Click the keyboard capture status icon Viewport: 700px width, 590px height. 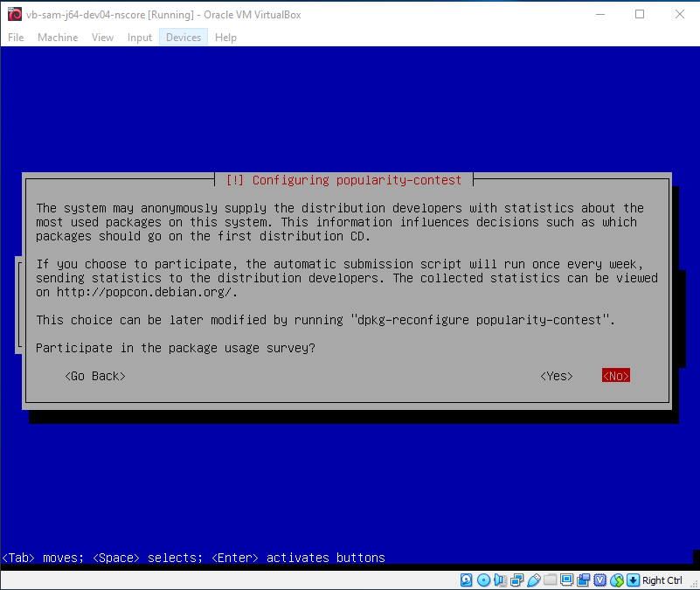tap(632, 580)
